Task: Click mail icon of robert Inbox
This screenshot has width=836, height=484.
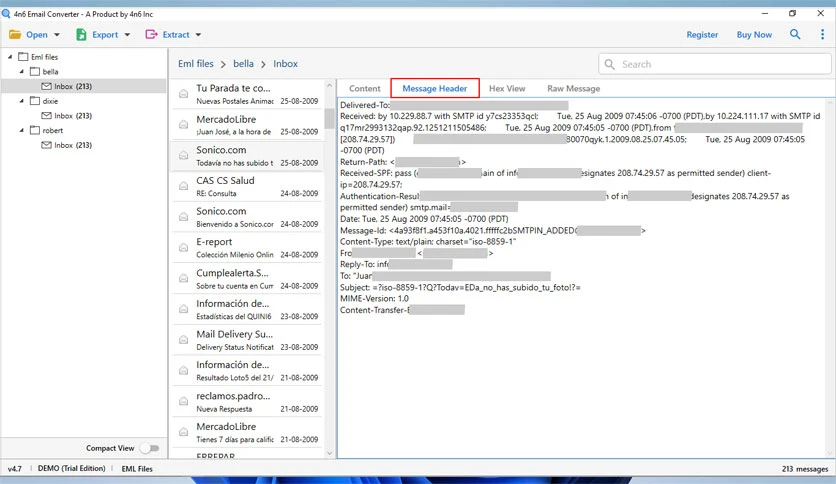Action: click(46, 145)
